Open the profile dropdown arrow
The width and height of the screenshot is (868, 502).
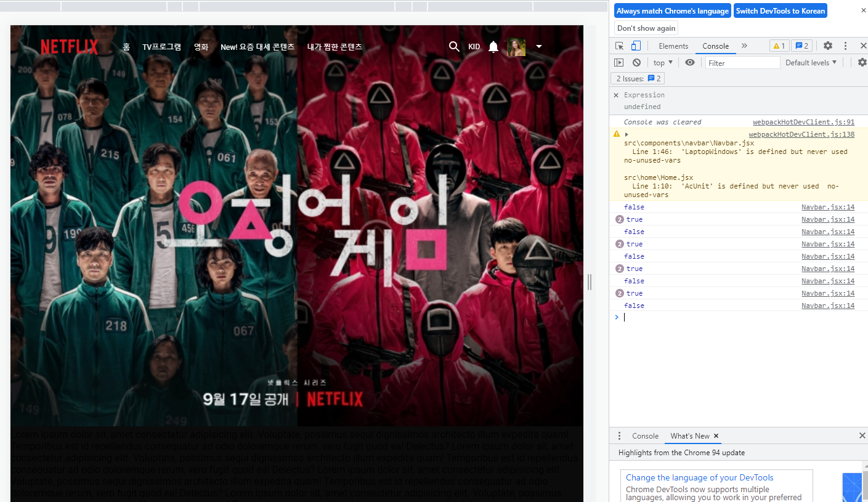(x=539, y=47)
